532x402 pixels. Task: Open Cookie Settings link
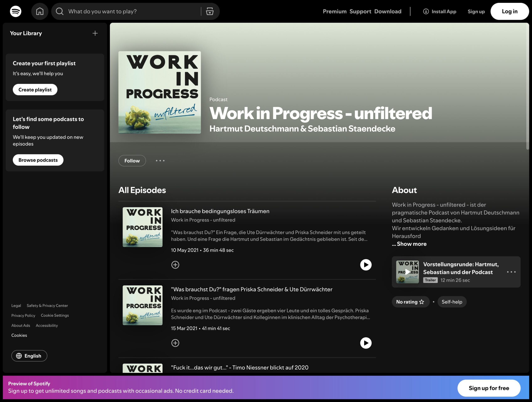pyautogui.click(x=55, y=315)
